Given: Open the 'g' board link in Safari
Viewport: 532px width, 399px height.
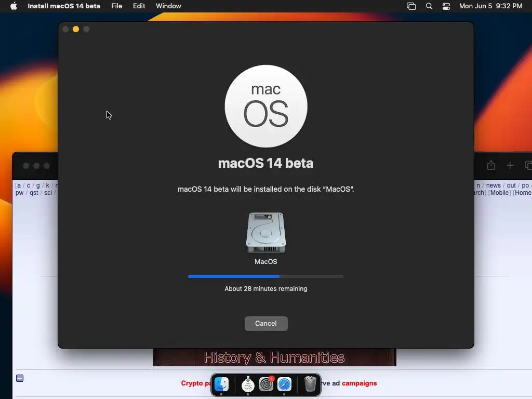Looking at the screenshot, I should click(38, 185).
